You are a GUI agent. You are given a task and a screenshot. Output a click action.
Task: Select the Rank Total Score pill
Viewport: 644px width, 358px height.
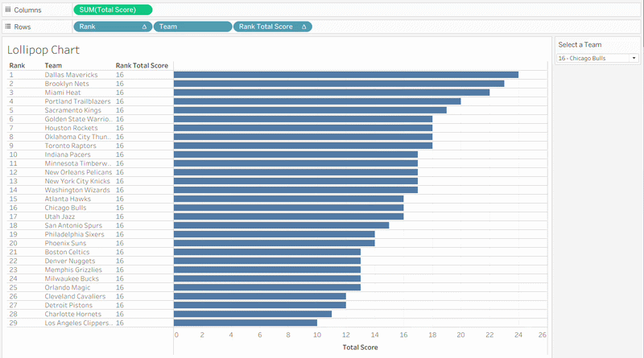coord(273,27)
